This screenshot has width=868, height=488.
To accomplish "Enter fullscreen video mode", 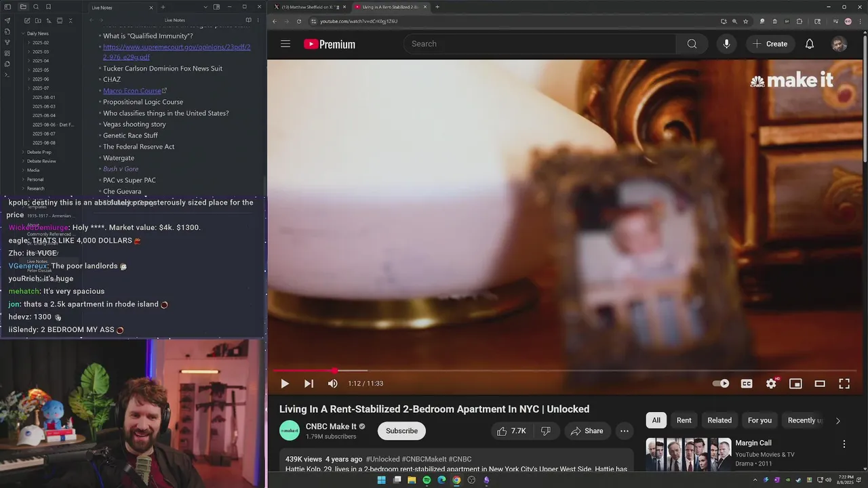I will (844, 384).
